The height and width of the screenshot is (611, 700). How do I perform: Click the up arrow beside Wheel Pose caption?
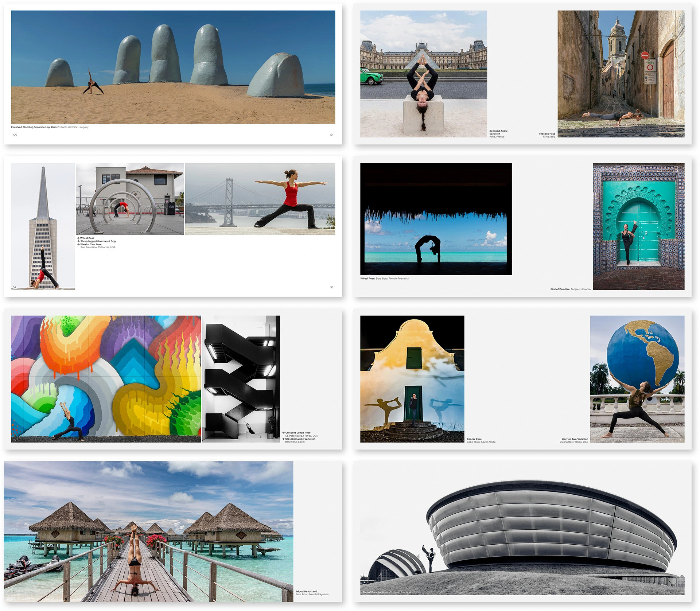pyautogui.click(x=78, y=238)
